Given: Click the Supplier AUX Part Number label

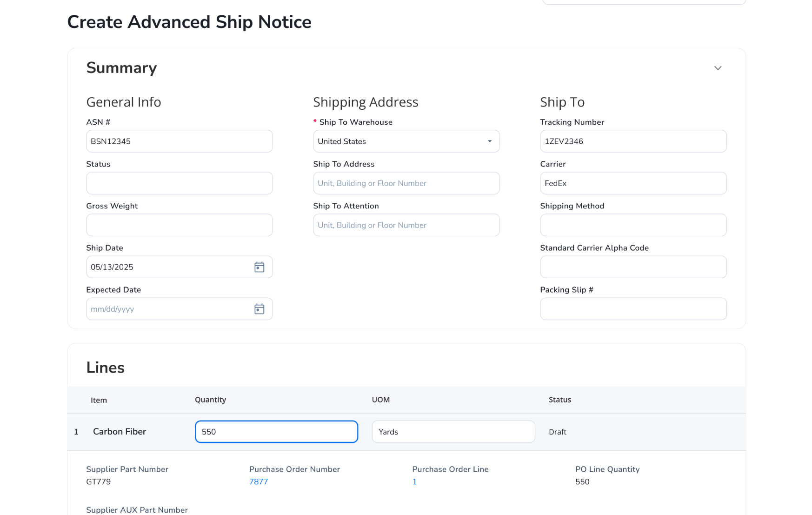Looking at the screenshot, I should [x=137, y=510].
